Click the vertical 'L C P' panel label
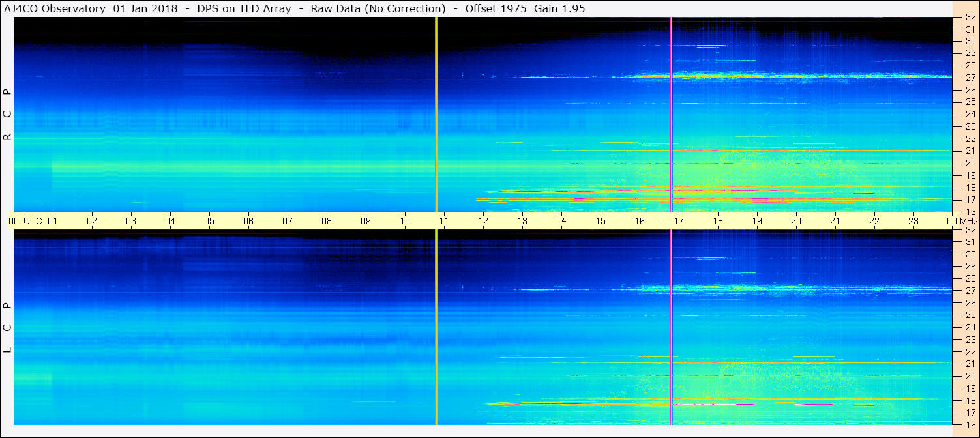The height and width of the screenshot is (438, 980). (8, 328)
